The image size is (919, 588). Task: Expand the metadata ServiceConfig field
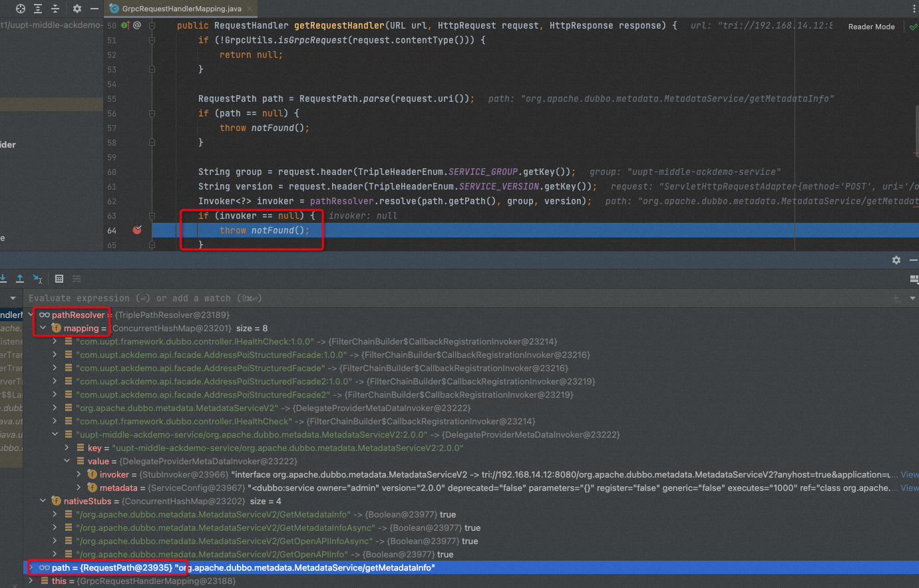79,488
